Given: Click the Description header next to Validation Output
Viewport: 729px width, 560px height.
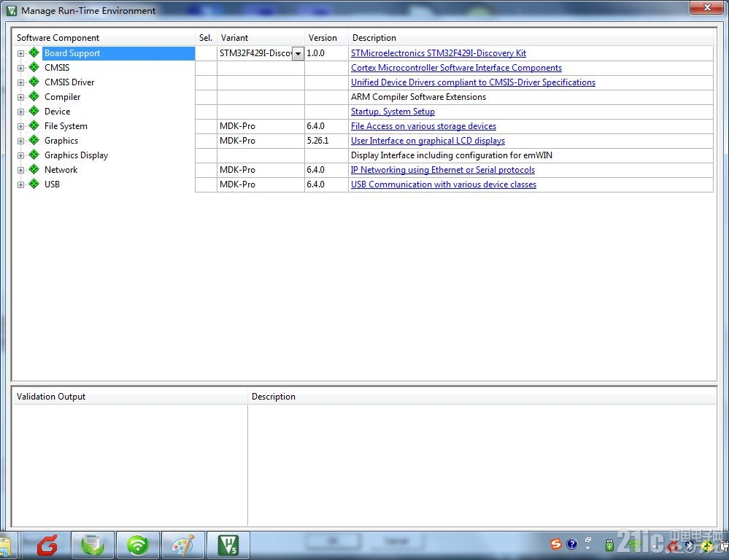Looking at the screenshot, I should (x=482, y=397).
